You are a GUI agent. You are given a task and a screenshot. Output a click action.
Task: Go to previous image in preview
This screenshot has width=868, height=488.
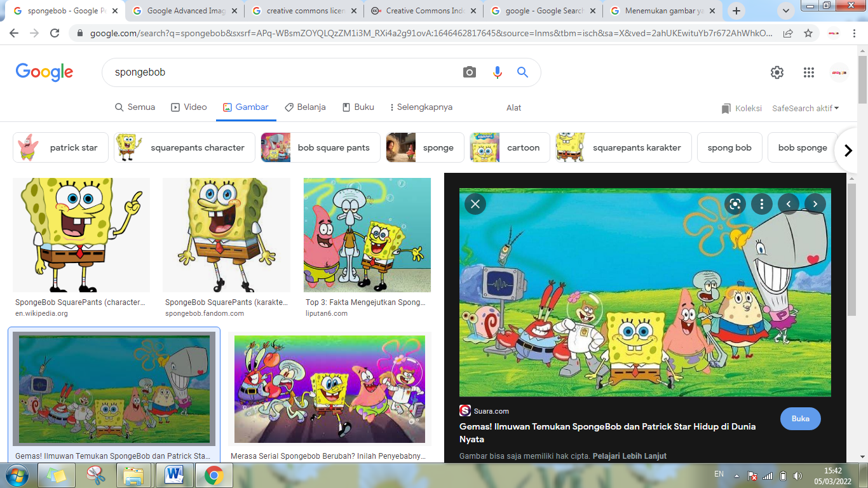(x=789, y=204)
